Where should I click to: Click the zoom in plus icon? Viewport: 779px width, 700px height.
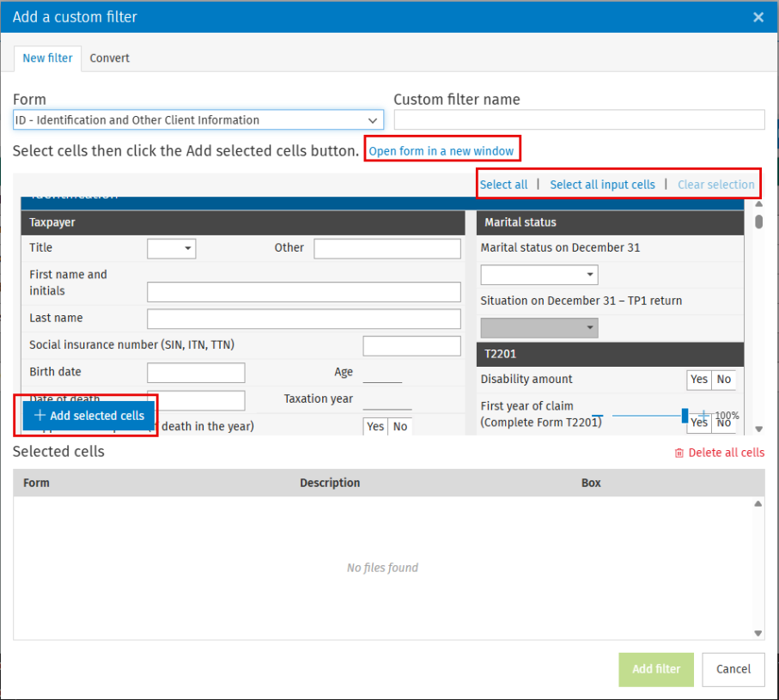point(703,416)
